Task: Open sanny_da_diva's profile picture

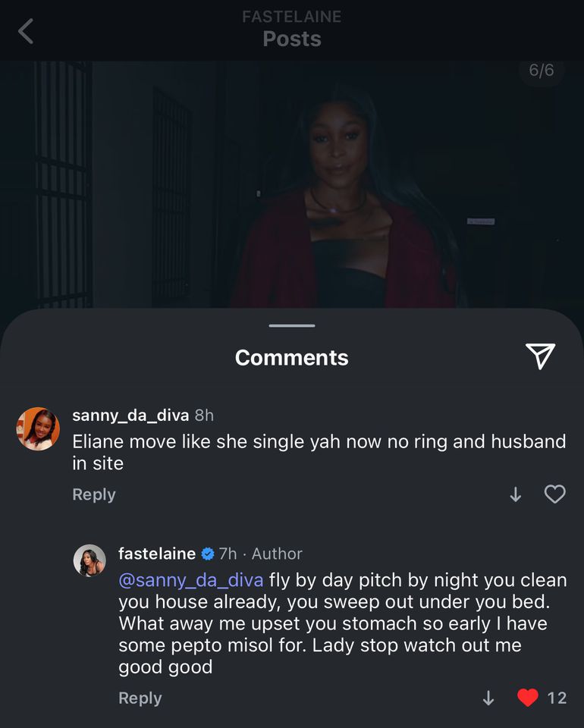Action: (x=38, y=428)
